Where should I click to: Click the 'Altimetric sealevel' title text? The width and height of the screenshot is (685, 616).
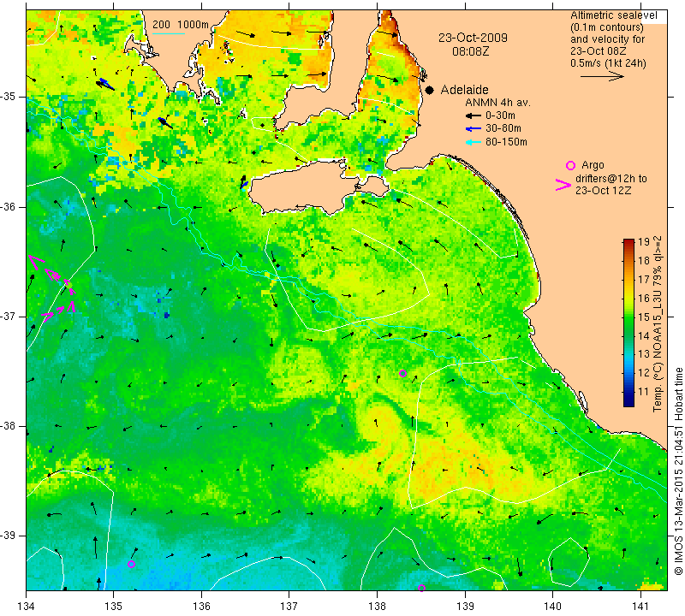[x=614, y=15]
